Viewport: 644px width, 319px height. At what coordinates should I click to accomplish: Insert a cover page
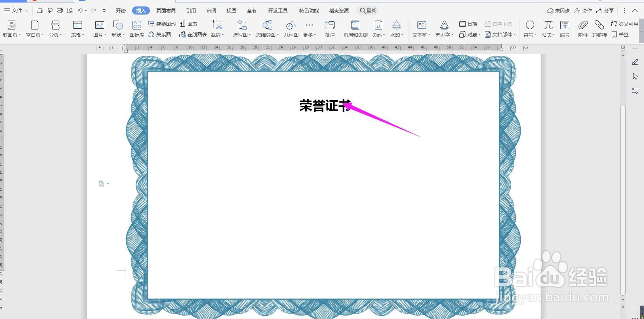(x=11, y=29)
